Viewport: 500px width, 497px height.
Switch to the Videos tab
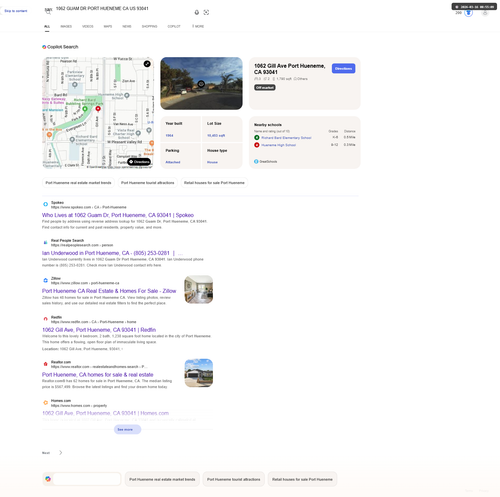point(88,26)
